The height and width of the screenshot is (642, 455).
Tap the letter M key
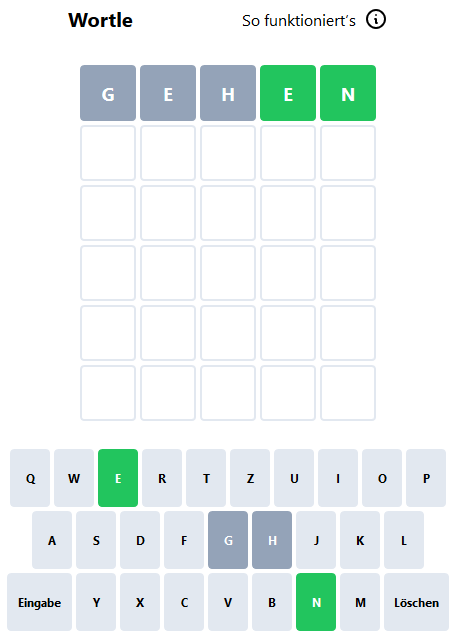[360, 602]
